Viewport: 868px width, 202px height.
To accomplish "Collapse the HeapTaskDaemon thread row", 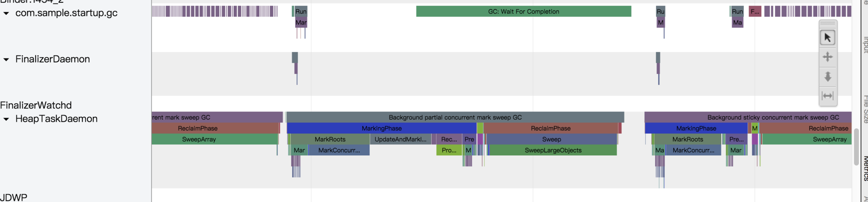I will pos(6,120).
